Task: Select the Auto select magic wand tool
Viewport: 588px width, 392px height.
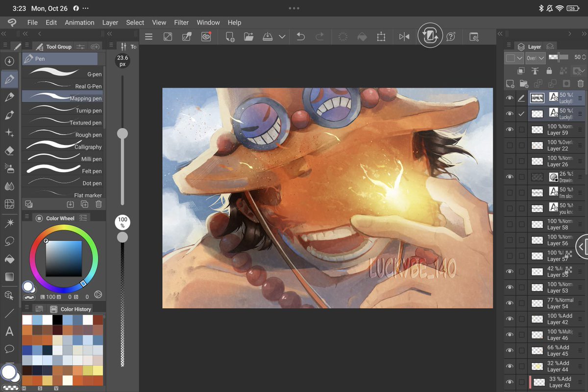Action: [x=9, y=223]
